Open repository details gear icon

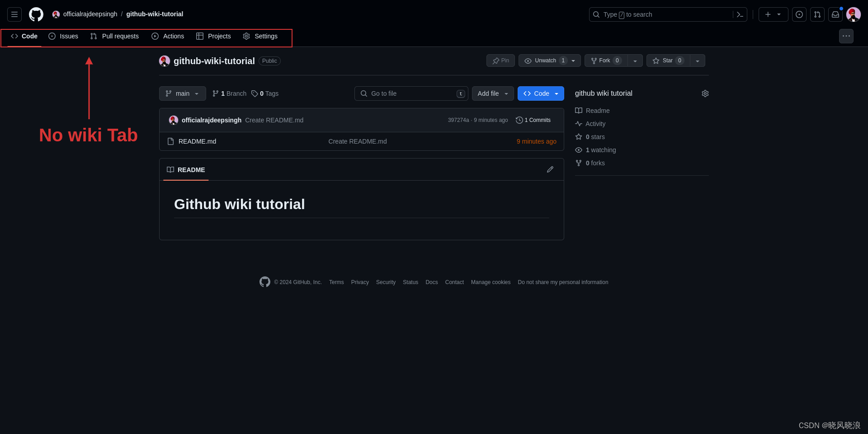point(705,93)
